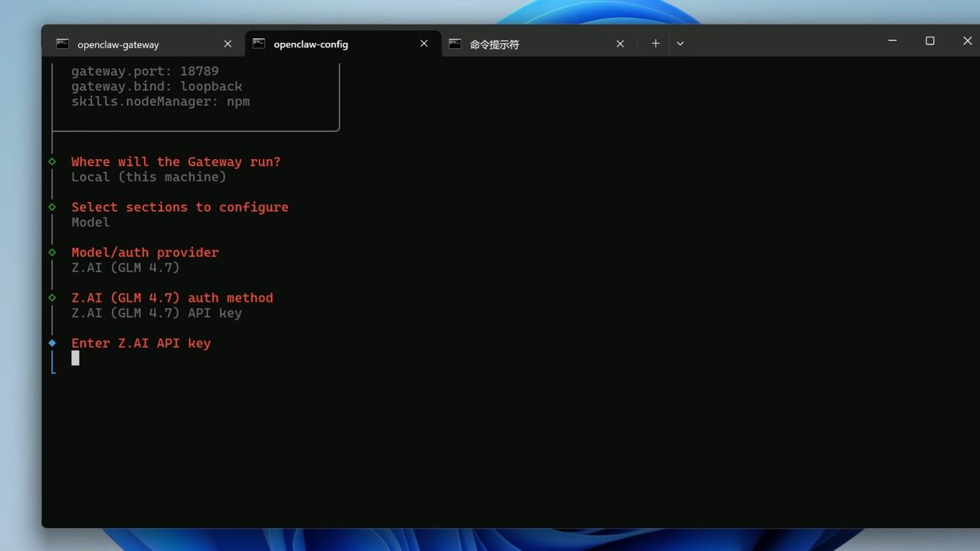Open the new tab dropdown chevron
Viewport: 980px width, 551px height.
pos(680,44)
